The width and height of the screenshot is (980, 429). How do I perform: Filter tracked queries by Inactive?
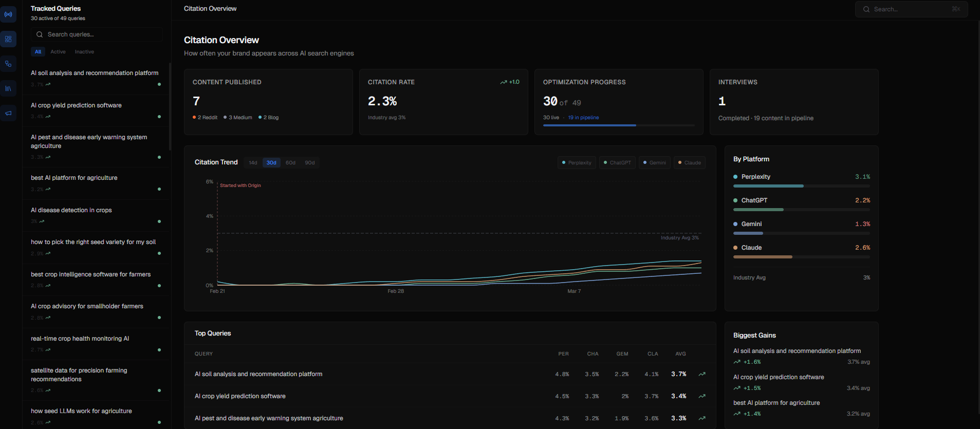coord(84,52)
